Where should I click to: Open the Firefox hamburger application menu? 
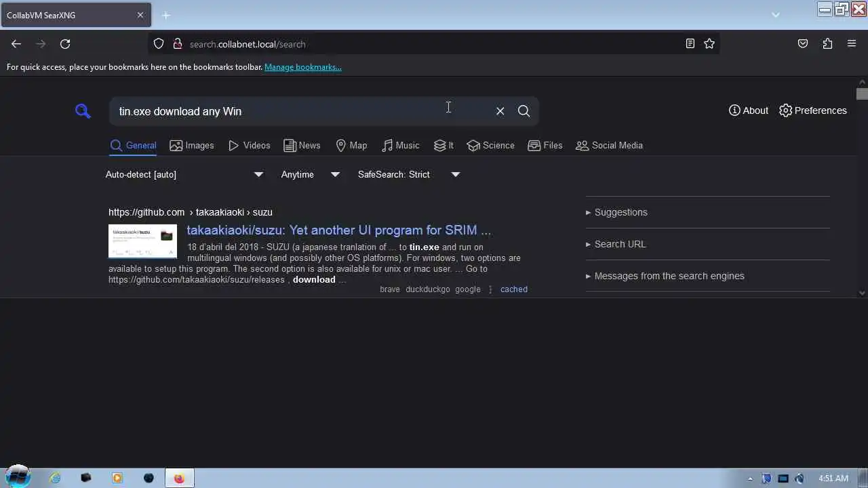click(x=852, y=44)
